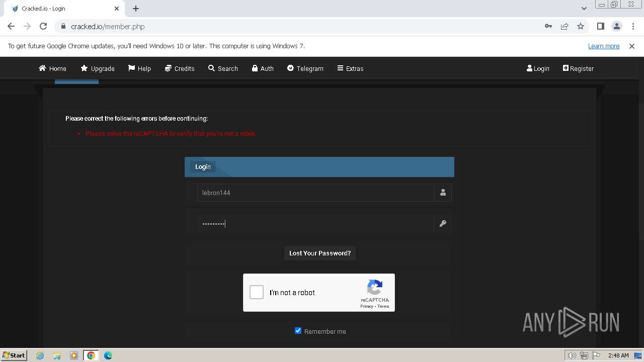The height and width of the screenshot is (362, 644).
Task: Click the site lock icon in address bar
Action: click(x=63, y=26)
